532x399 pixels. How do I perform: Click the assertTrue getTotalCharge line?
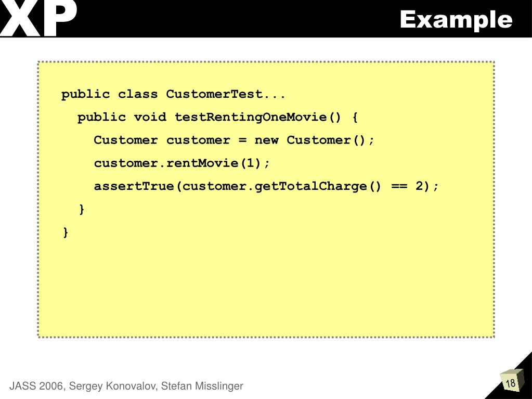266,186
